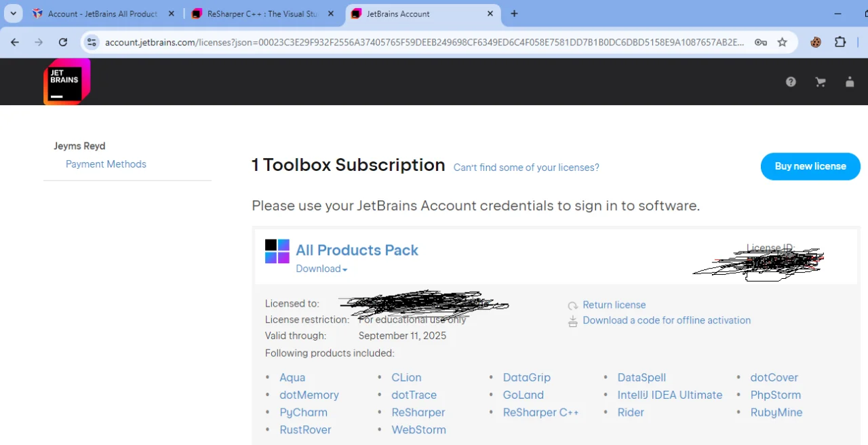Open the tab search chevron in Chrome
Screen dimensions: 868x445
click(13, 14)
